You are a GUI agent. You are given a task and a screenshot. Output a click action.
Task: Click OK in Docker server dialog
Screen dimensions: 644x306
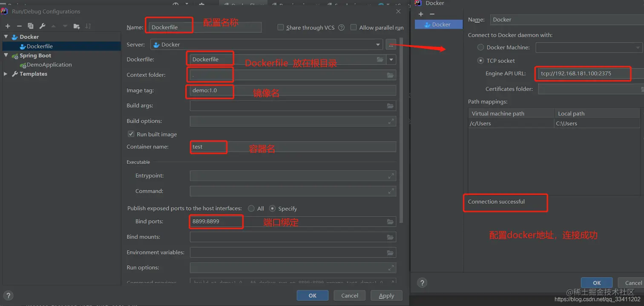point(597,283)
